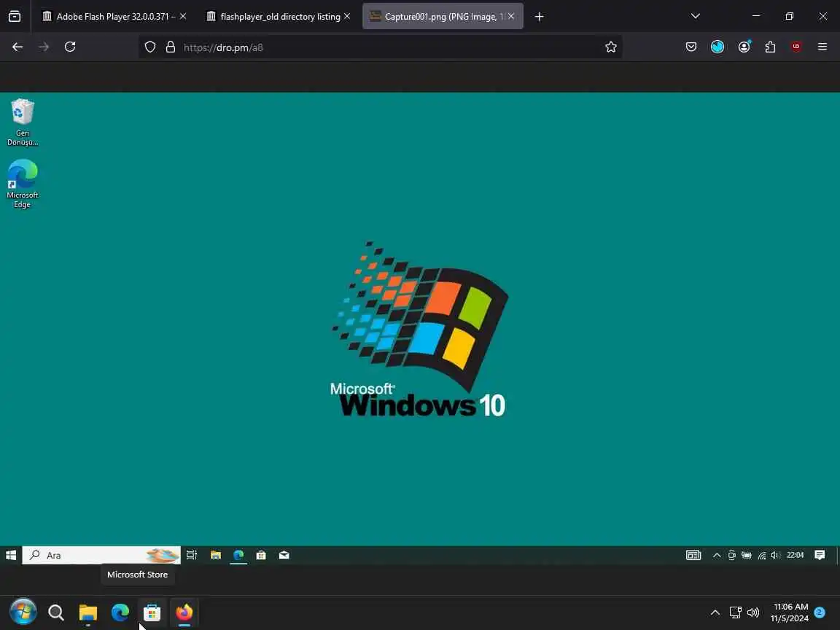Viewport: 840px width, 630px height.
Task: Click the File Explorer icon in pictured taskbar
Action: (216, 555)
